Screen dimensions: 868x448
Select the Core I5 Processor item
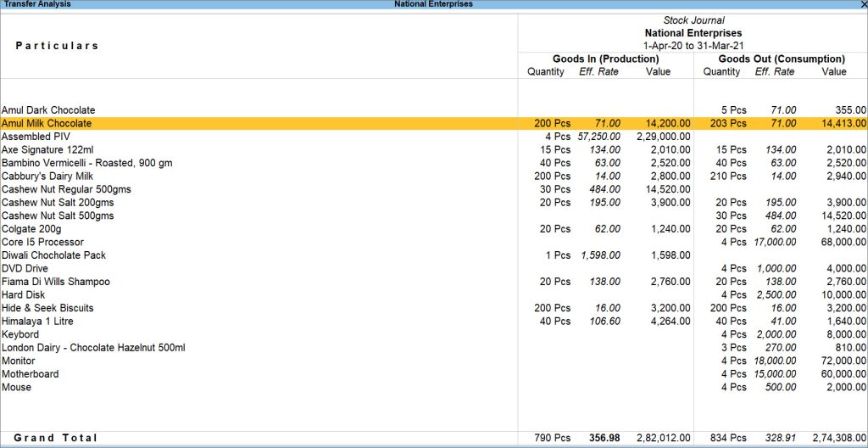[42, 243]
